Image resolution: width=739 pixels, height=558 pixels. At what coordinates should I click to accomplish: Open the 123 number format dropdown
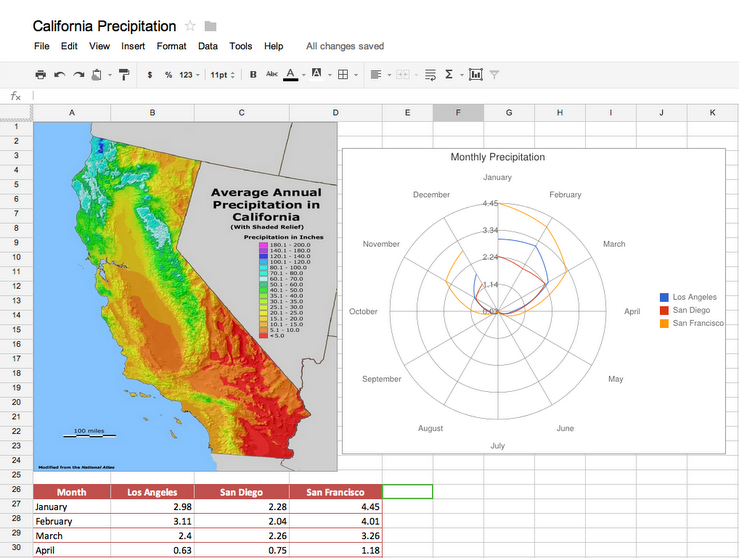(x=189, y=74)
